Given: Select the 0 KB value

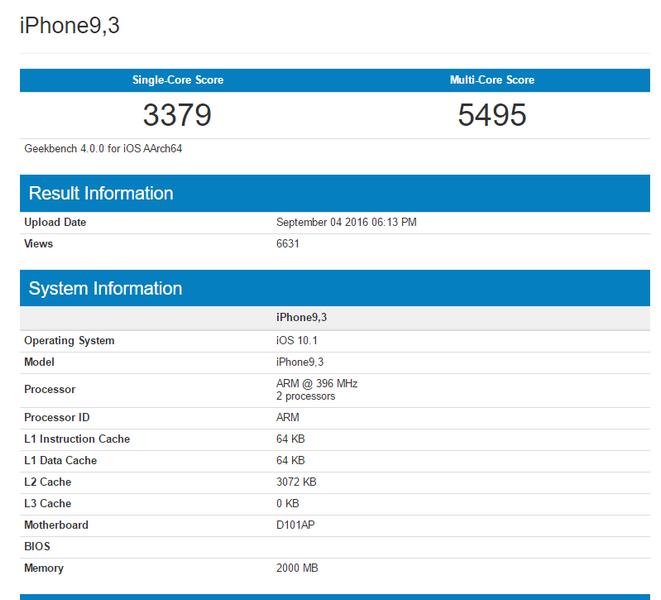Looking at the screenshot, I should (288, 503).
